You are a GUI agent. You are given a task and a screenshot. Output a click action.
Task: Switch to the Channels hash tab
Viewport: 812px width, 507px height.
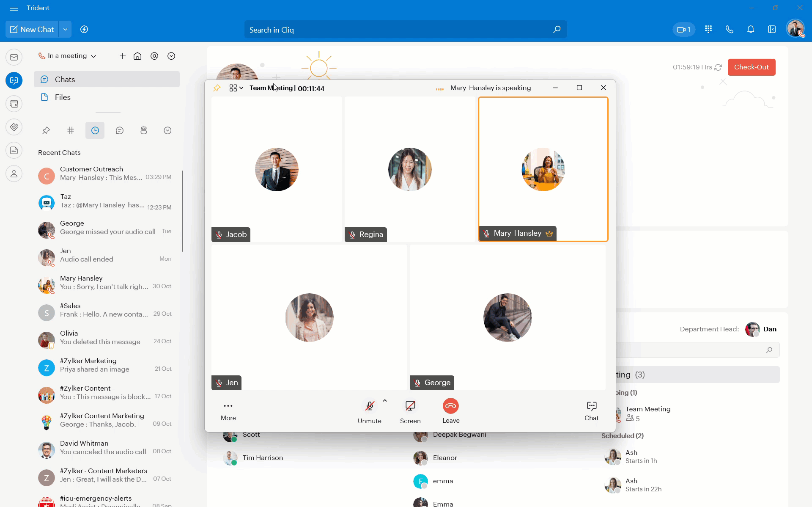tap(71, 130)
